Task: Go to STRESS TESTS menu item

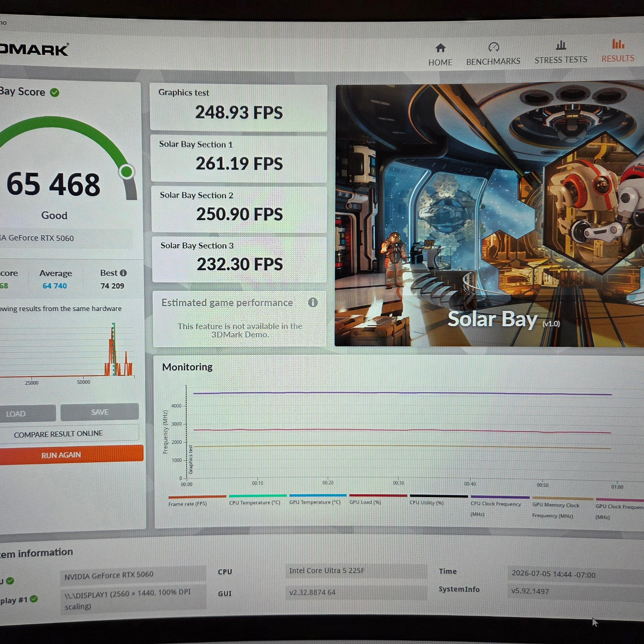Action: coord(561,60)
